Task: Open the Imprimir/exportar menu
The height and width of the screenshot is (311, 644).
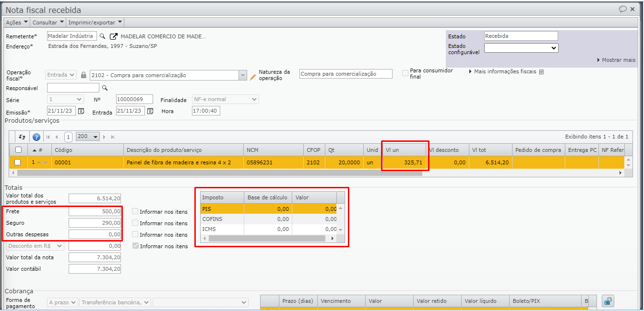Action: coord(95,22)
